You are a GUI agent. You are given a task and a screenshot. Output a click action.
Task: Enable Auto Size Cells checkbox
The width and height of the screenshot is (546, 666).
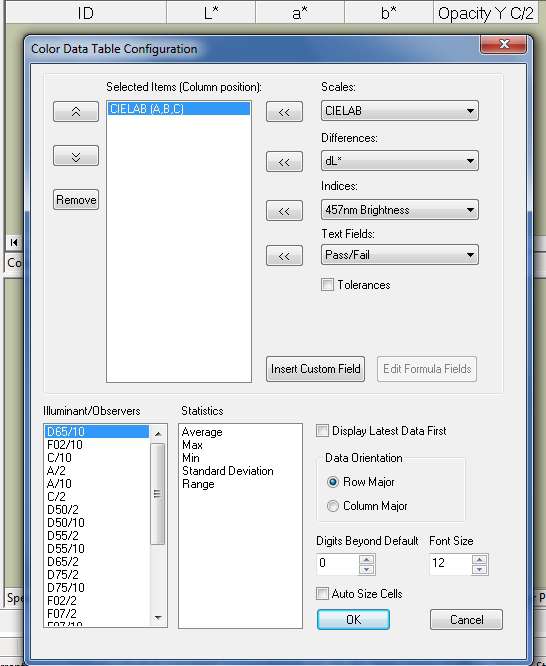[x=323, y=593]
